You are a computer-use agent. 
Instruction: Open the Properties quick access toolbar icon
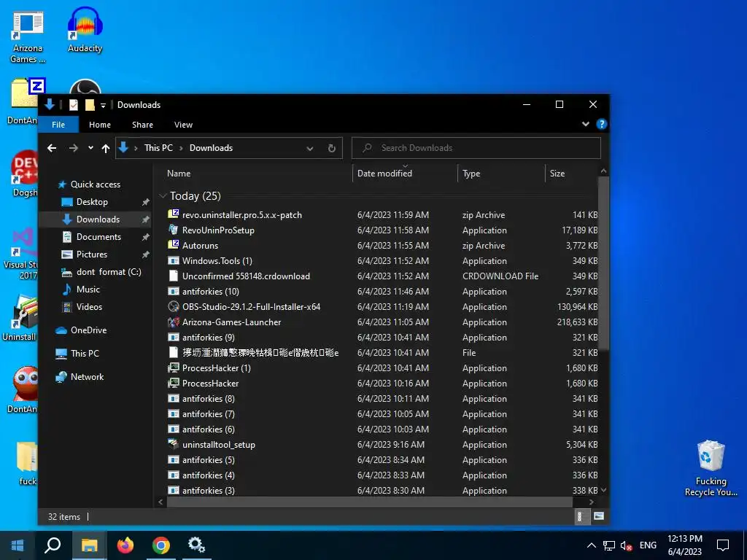pos(74,105)
